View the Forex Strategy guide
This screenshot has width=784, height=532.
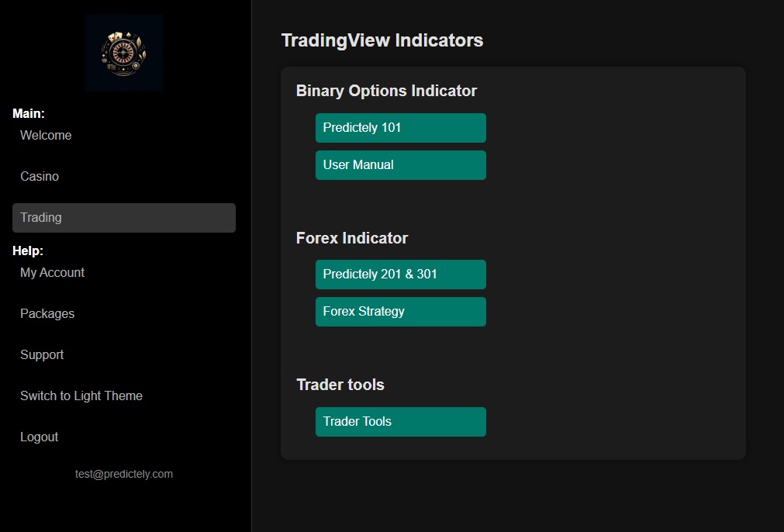click(x=400, y=311)
